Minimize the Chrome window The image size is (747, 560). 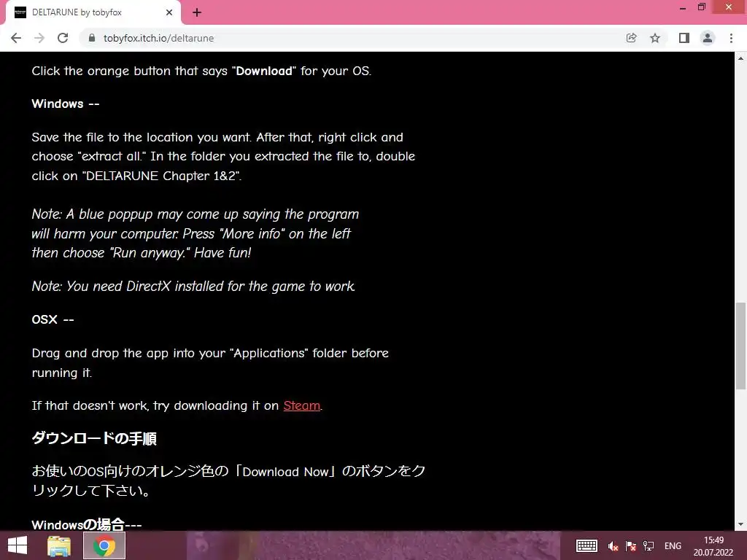pos(683,7)
